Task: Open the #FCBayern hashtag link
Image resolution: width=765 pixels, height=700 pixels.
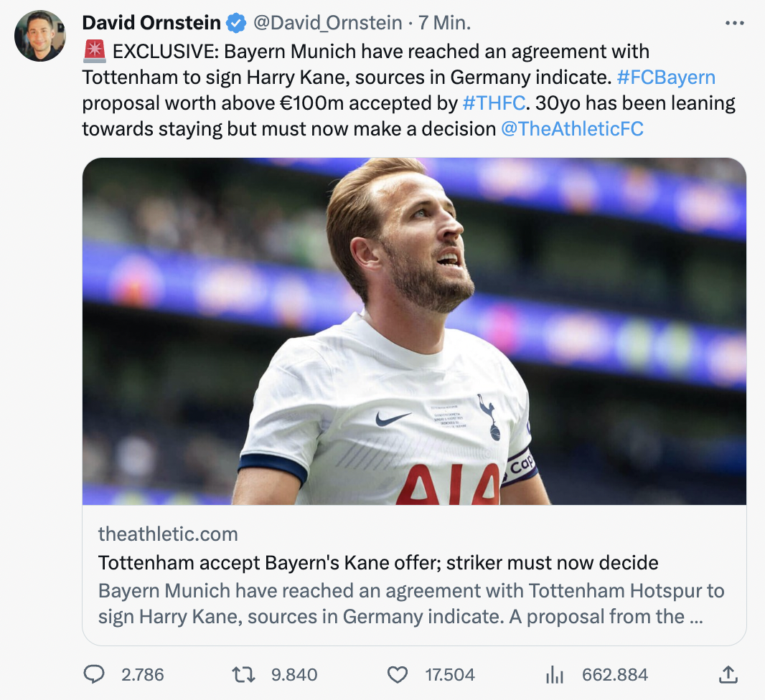Action: (x=665, y=77)
